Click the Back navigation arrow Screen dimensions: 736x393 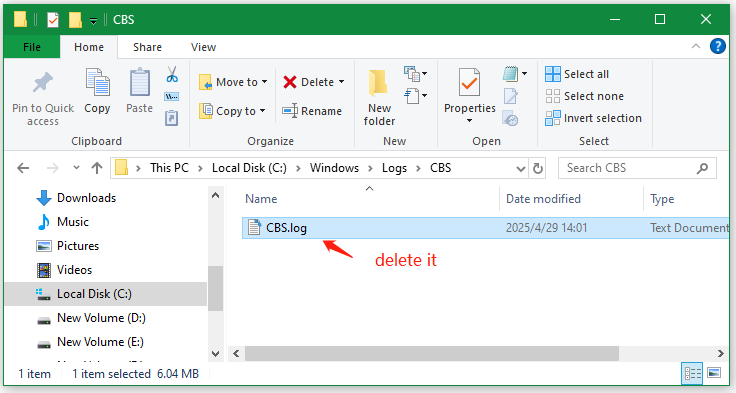coord(23,168)
